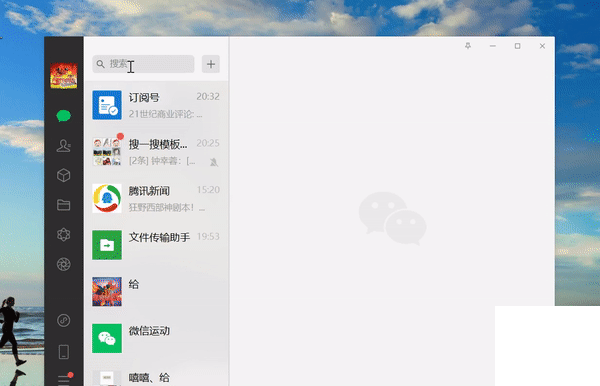
Task: Click into the 搜索 search field
Action: 143,64
